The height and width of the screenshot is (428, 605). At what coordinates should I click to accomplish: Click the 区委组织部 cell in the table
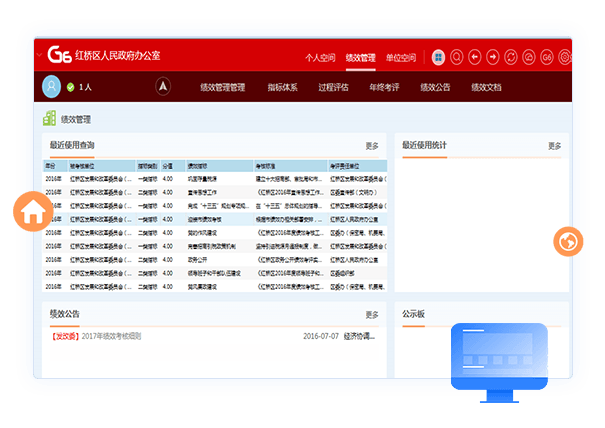click(342, 273)
